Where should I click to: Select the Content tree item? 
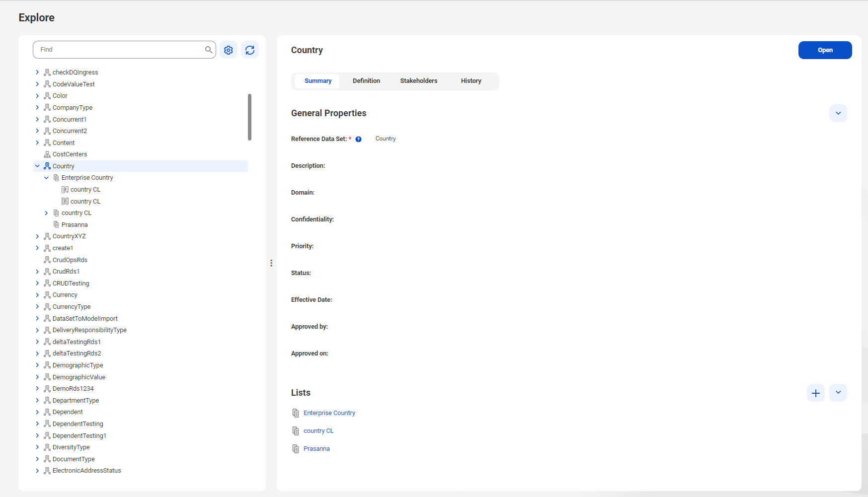(x=64, y=143)
